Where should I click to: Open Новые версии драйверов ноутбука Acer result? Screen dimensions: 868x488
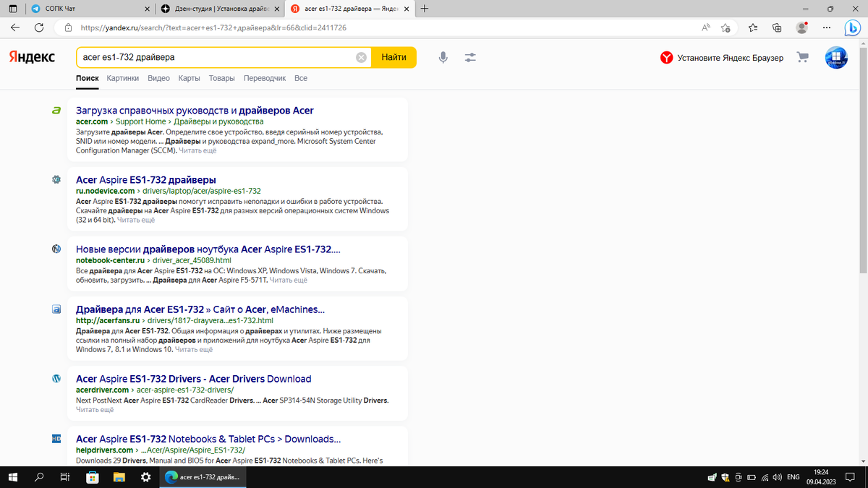[x=208, y=249]
